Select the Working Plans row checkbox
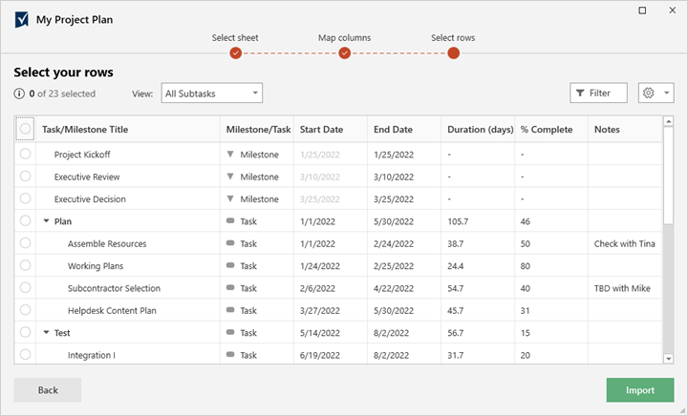 pos(25,265)
